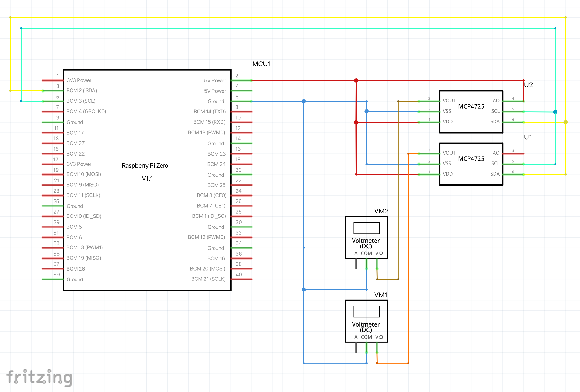The image size is (580, 392).
Task: Click the Raspberry Pi Zero title text
Action: coord(145,165)
